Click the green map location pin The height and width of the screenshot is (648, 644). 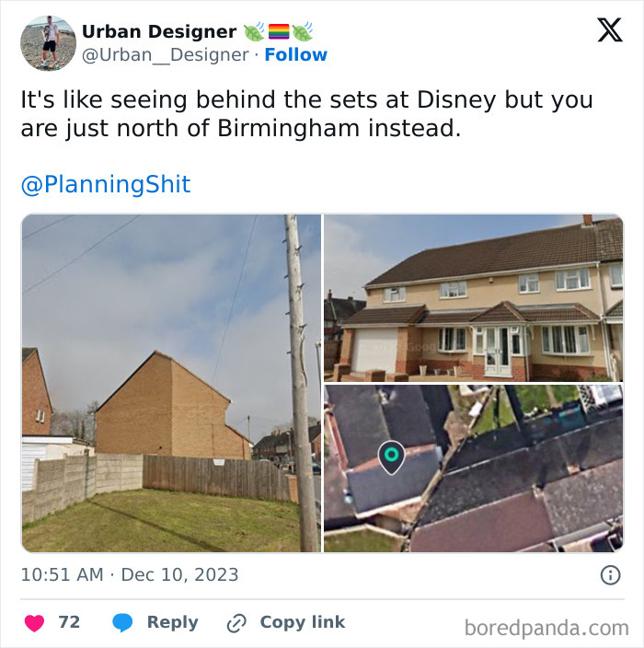point(391,457)
